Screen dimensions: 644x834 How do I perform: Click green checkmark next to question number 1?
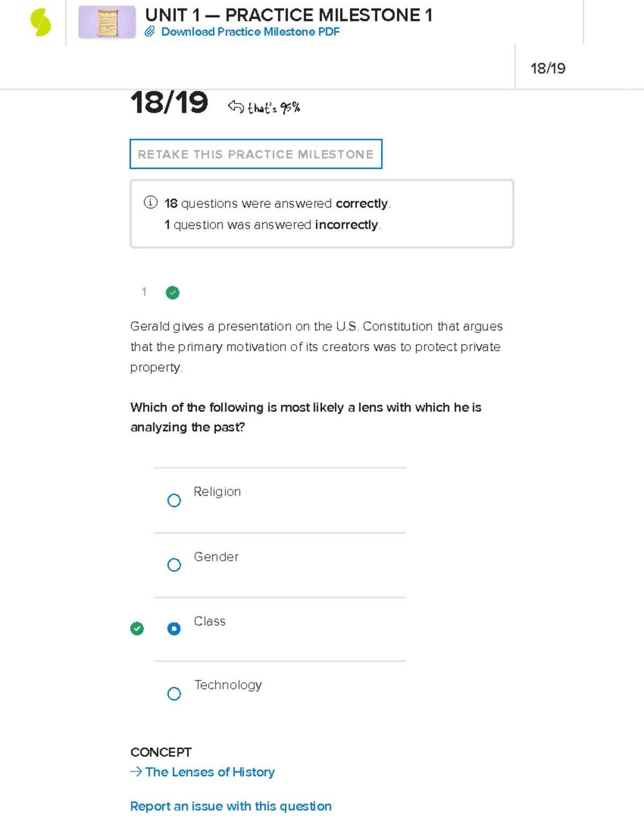click(172, 293)
